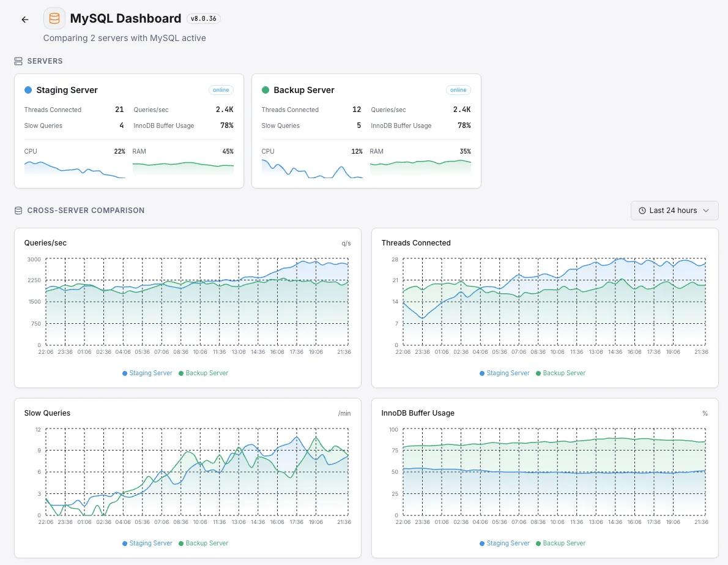Toggle Backup Server legend in Threads Connected chart
This screenshot has height=565, width=728.
tap(560, 373)
